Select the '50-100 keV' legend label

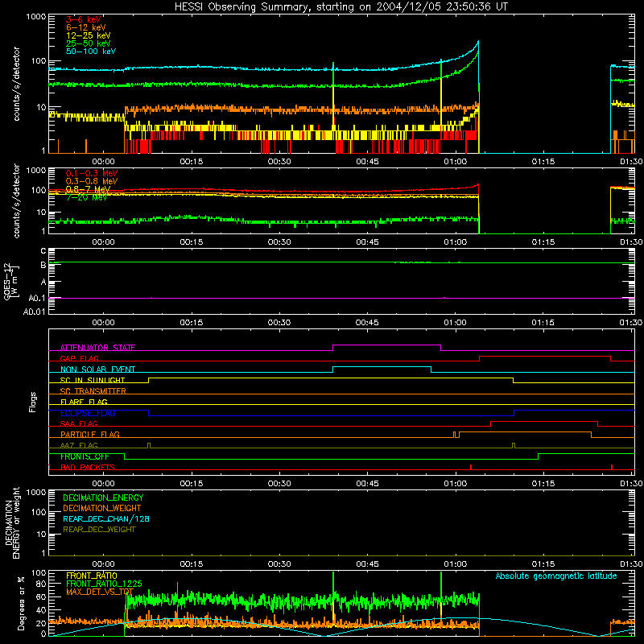pyautogui.click(x=91, y=52)
